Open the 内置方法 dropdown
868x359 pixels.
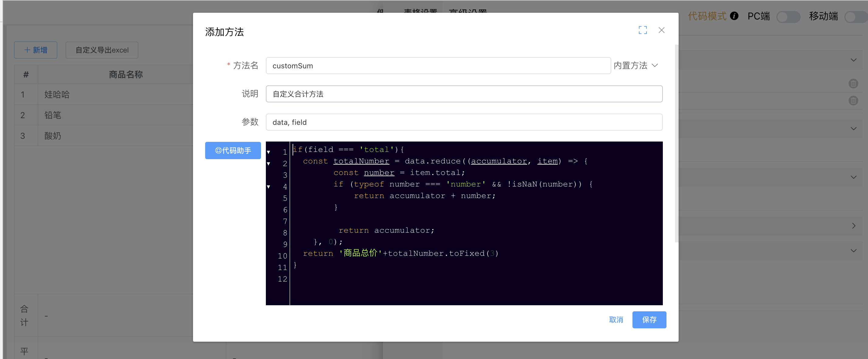[636, 65]
